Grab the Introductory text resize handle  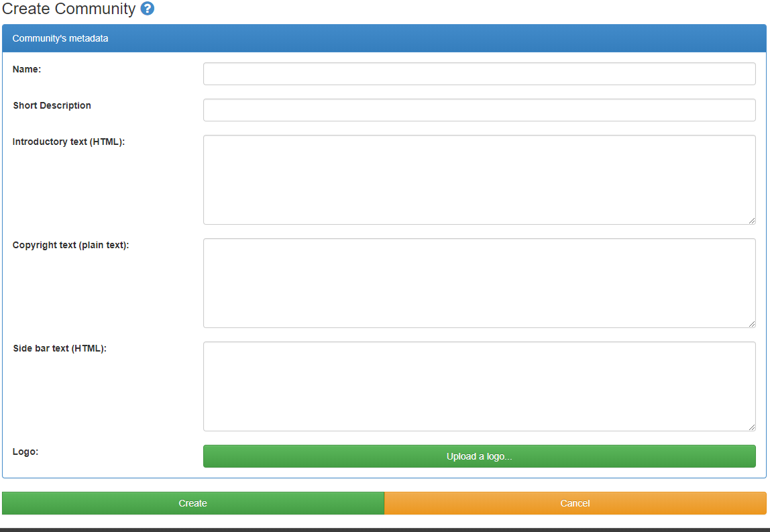point(752,221)
